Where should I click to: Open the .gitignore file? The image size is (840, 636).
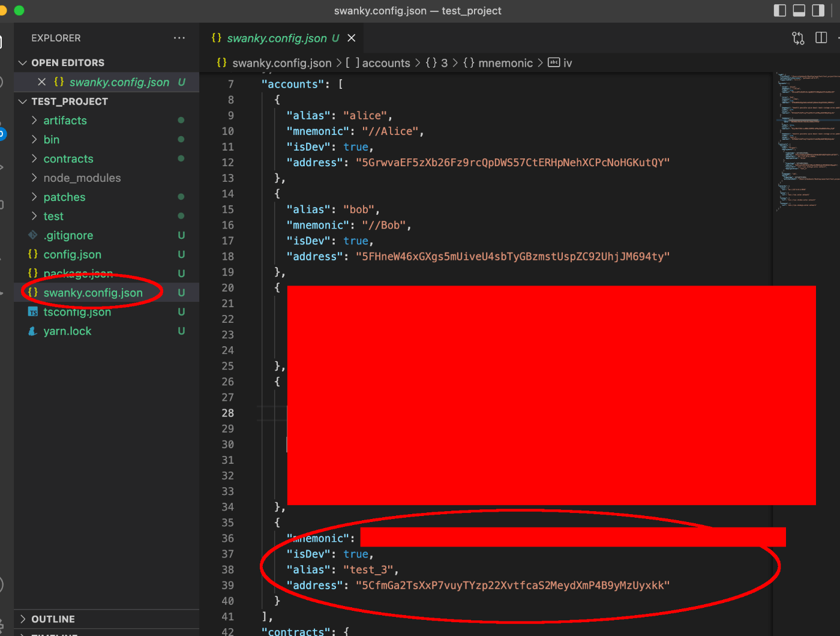tap(68, 235)
